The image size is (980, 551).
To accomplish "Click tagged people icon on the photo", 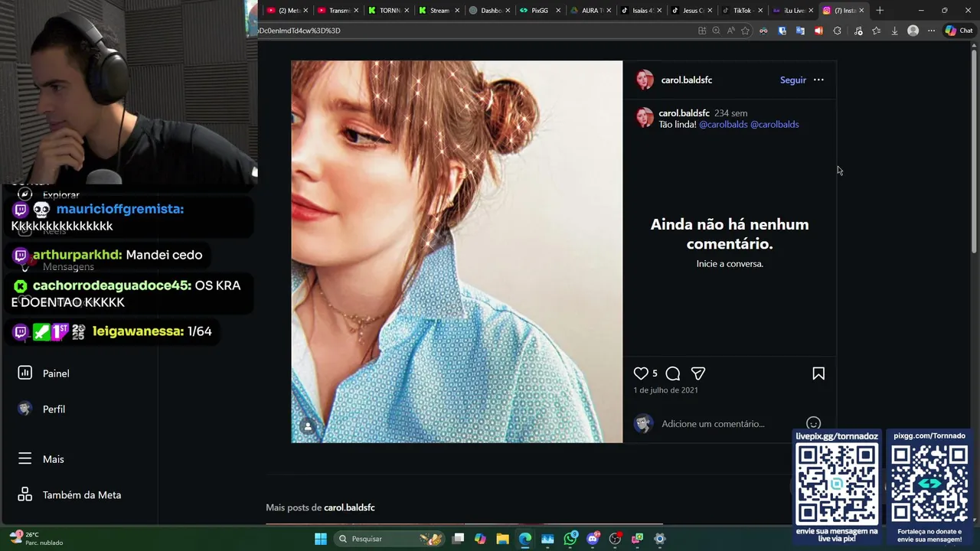I will click(308, 427).
